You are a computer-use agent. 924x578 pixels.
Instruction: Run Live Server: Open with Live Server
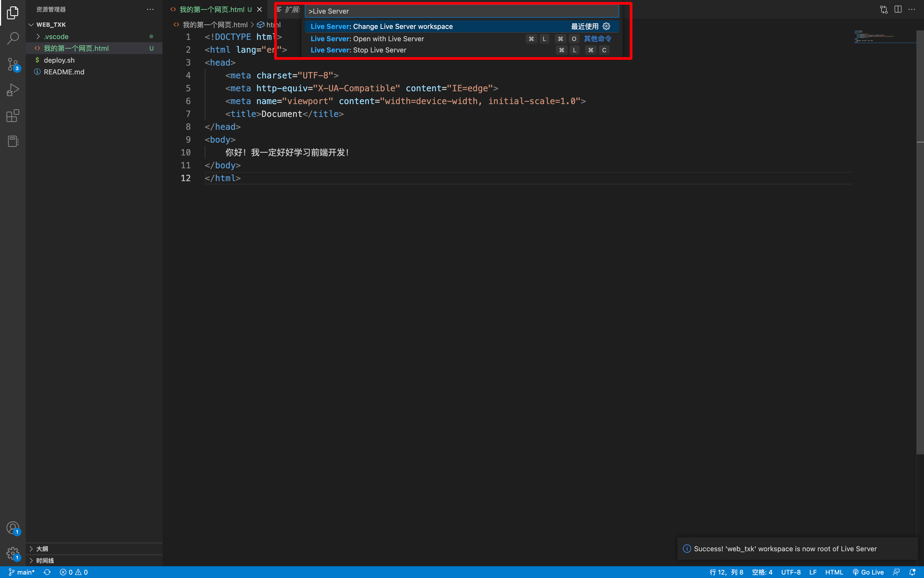click(x=462, y=39)
